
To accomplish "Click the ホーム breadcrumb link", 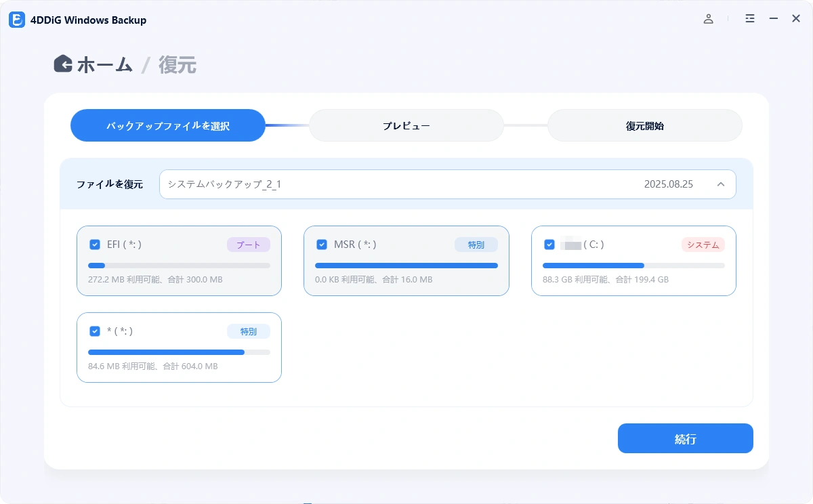I will 104,65.
